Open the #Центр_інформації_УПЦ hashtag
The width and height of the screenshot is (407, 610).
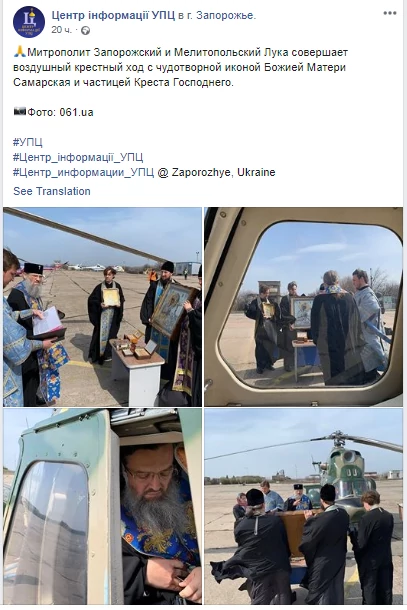click(x=78, y=157)
